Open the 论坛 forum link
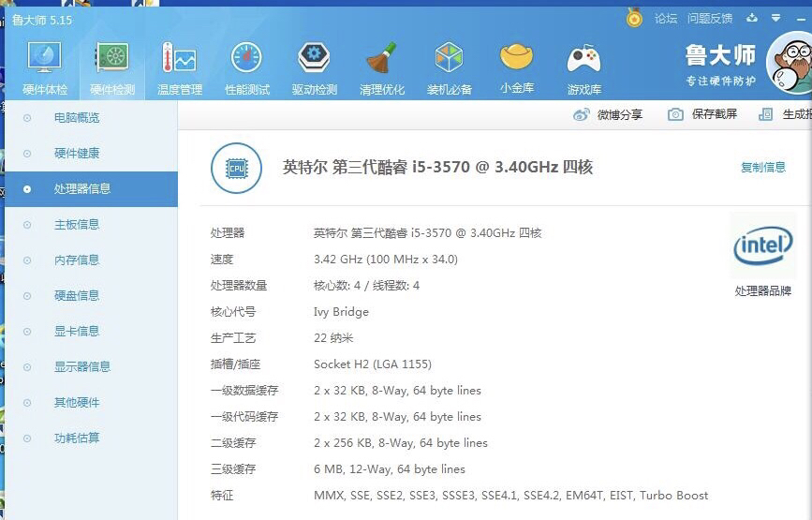This screenshot has height=520, width=812. pyautogui.click(x=666, y=19)
